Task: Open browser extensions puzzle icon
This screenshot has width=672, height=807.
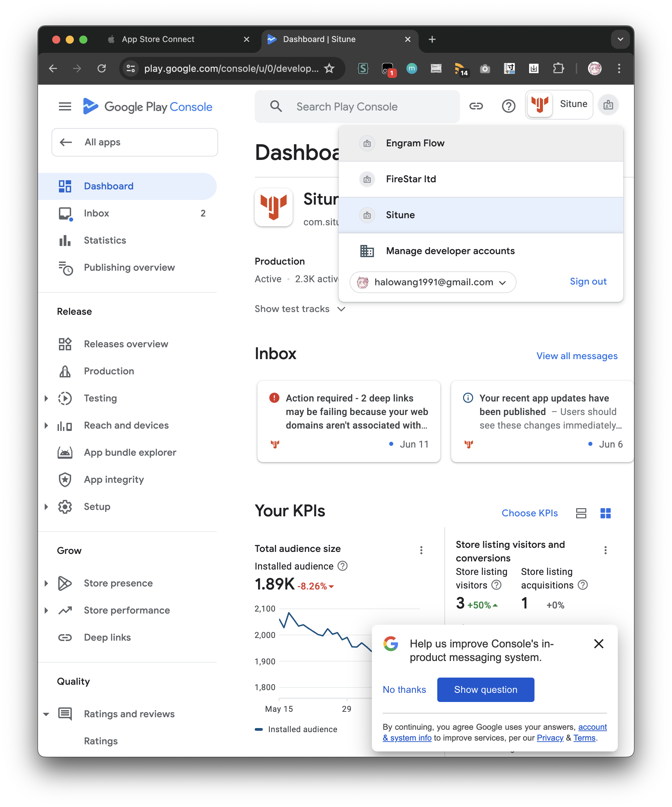Action: coord(558,68)
